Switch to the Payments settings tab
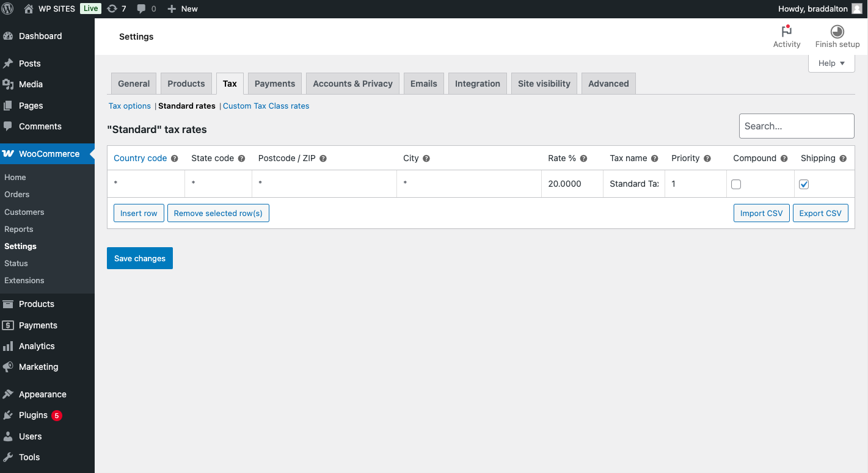The height and width of the screenshot is (473, 868). pos(274,84)
